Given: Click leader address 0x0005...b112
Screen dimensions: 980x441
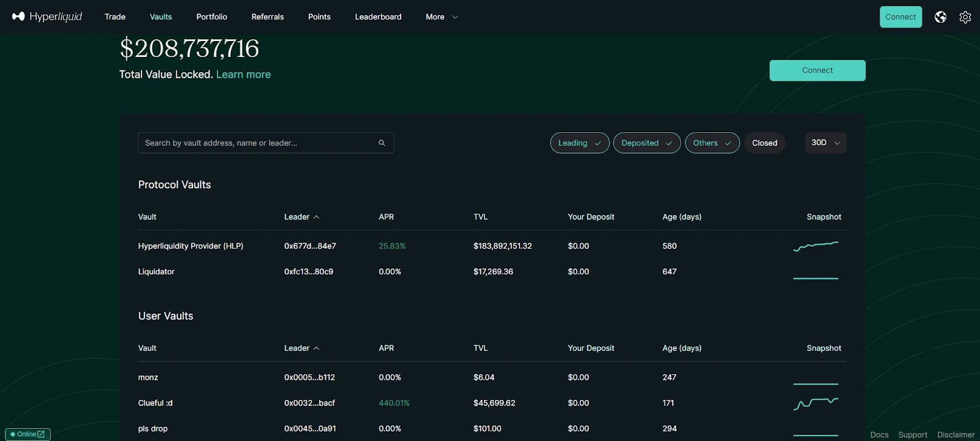Looking at the screenshot, I should pos(309,377).
